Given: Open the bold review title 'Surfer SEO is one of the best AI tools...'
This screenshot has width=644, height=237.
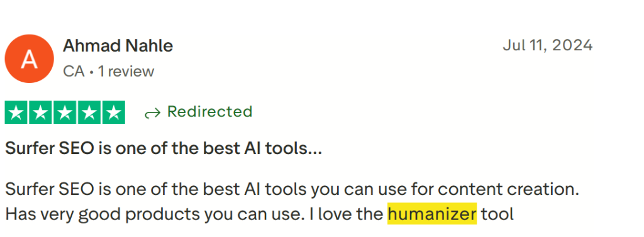Looking at the screenshot, I should pyautogui.click(x=164, y=149).
